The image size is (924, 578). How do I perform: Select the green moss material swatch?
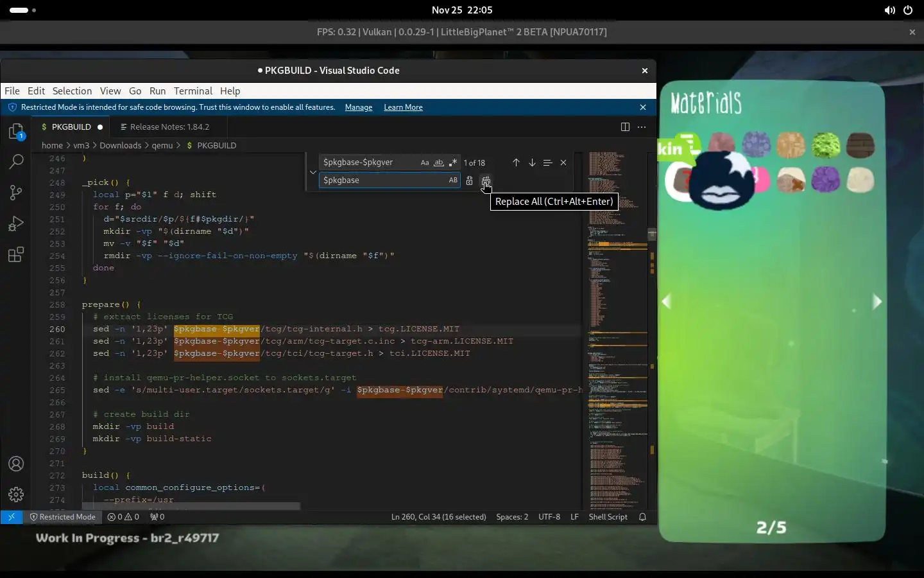point(825,145)
